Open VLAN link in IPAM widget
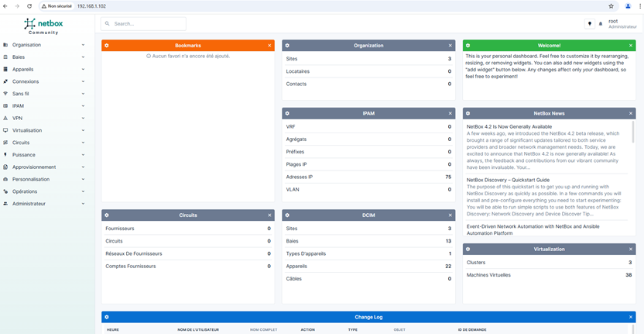 tap(293, 189)
